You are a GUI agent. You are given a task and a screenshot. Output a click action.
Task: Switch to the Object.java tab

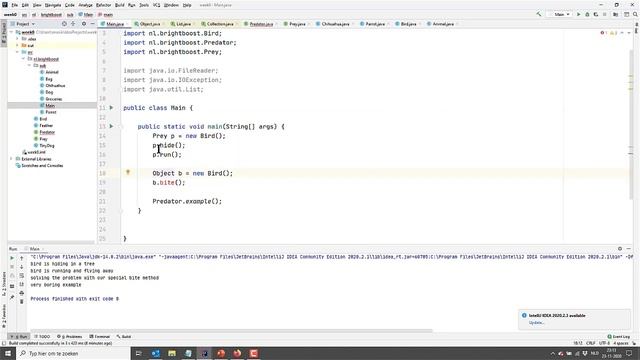click(x=149, y=24)
